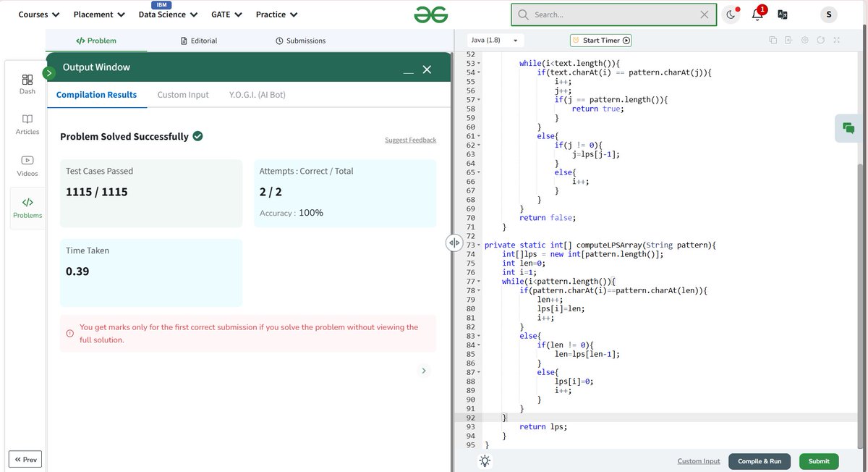Open editor settings gear icon

pyautogui.click(x=805, y=41)
